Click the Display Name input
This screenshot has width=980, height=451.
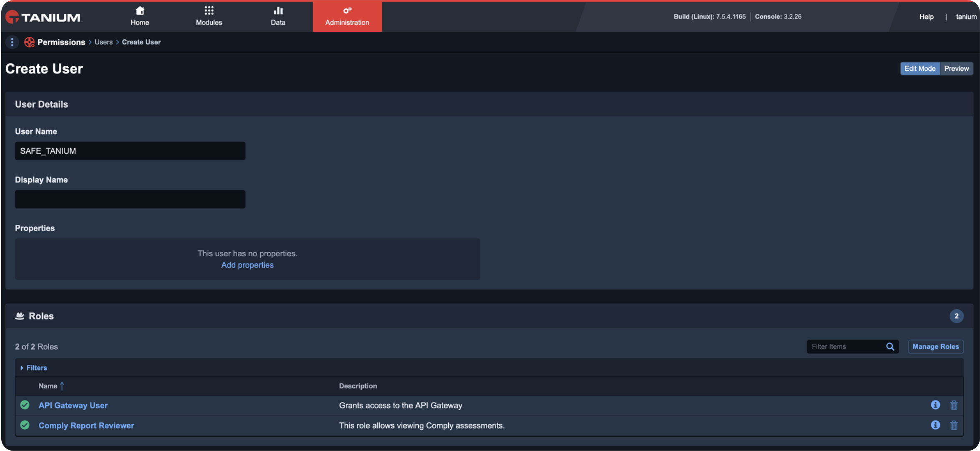(x=130, y=199)
